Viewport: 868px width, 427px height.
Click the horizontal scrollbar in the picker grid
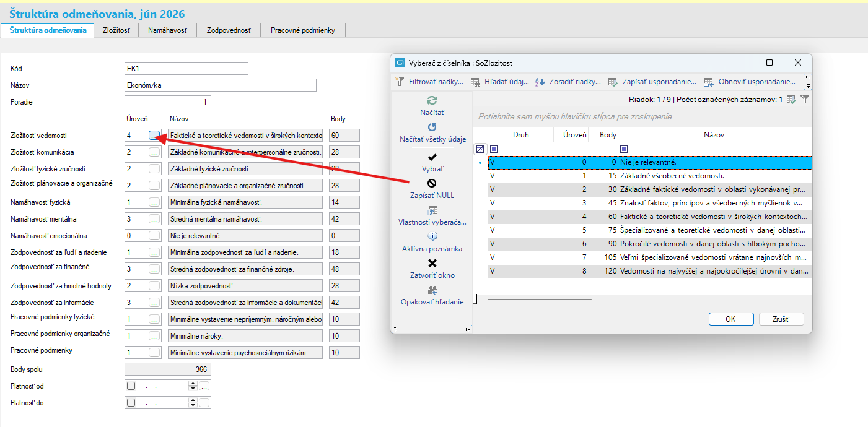pyautogui.click(x=540, y=300)
